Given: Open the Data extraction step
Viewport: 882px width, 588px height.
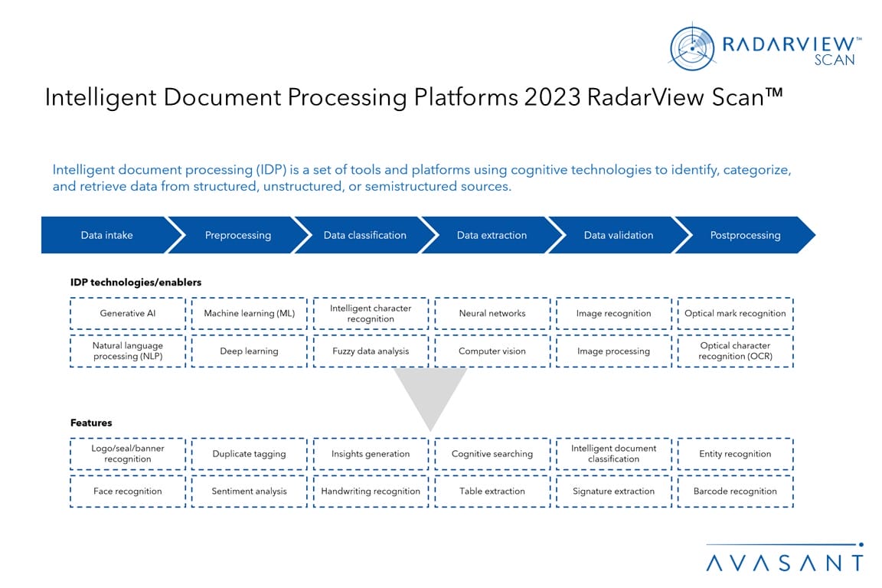Looking at the screenshot, I should pos(492,235).
